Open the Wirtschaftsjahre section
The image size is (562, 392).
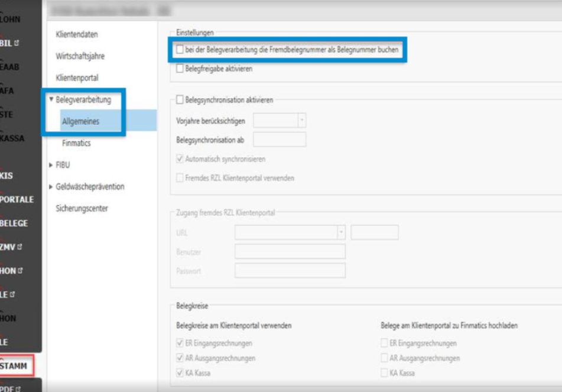(x=80, y=56)
